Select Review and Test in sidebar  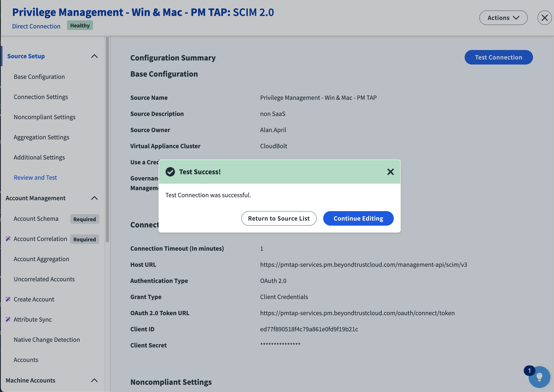(35, 177)
